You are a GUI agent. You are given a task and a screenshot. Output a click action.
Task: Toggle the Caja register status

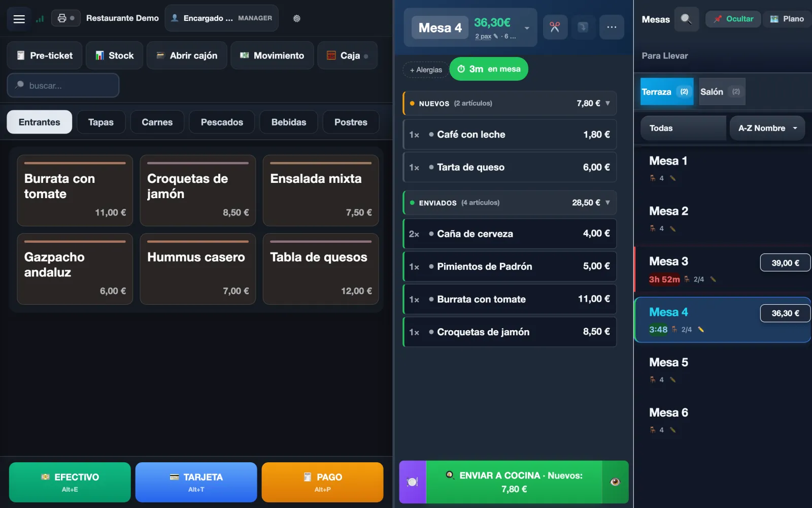[x=348, y=55]
